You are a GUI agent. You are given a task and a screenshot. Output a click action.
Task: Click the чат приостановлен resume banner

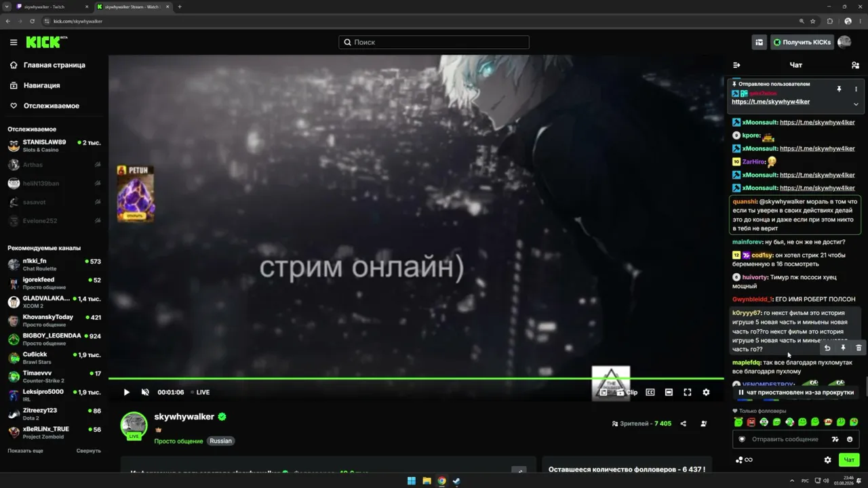795,392
